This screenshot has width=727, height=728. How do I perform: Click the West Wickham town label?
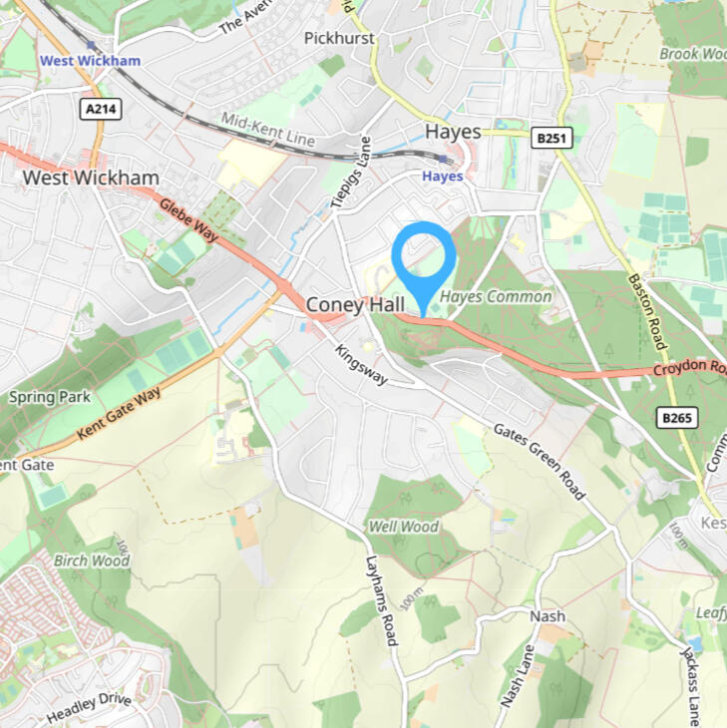(x=91, y=178)
